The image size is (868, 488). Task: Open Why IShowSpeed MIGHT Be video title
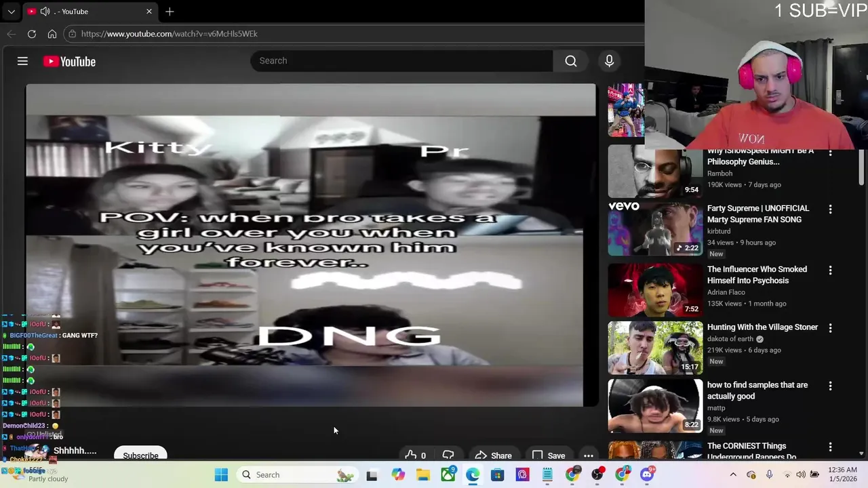point(760,157)
